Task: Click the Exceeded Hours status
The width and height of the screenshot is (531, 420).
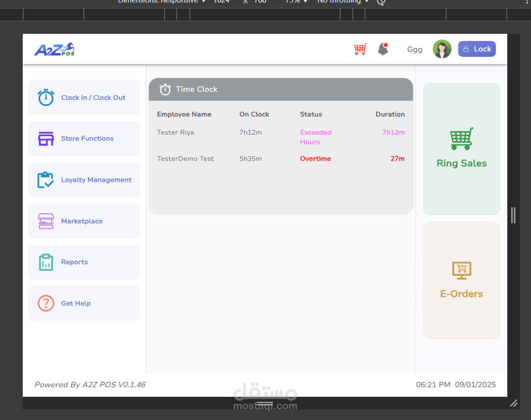Action: coord(316,137)
